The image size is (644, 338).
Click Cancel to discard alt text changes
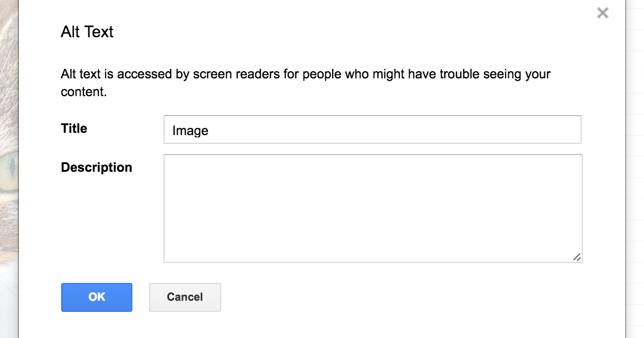185,297
